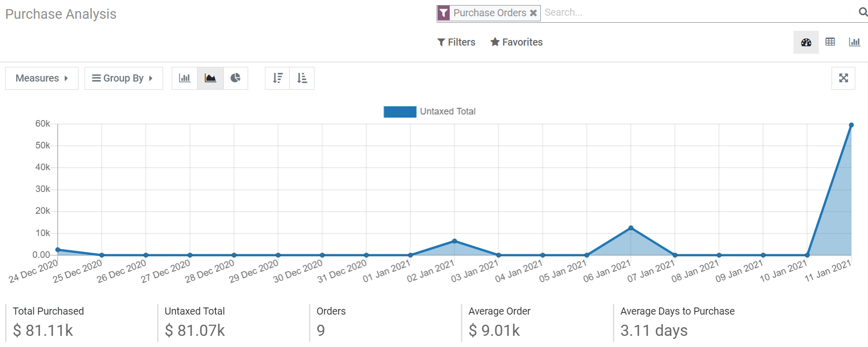
Task: Click the search magnifier icon
Action: coord(863,12)
